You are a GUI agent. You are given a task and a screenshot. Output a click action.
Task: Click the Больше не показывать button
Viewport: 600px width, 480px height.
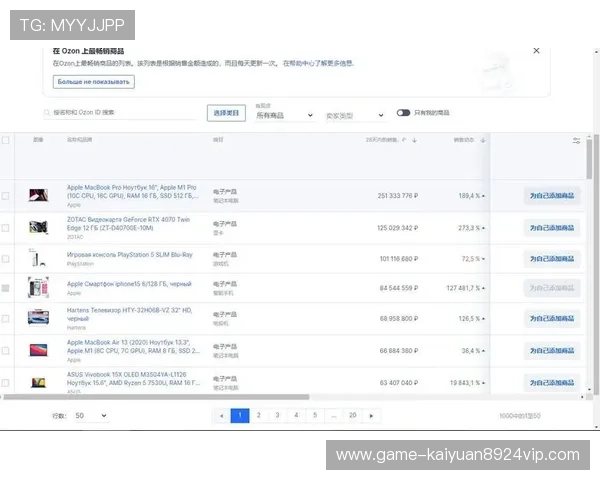point(93,81)
